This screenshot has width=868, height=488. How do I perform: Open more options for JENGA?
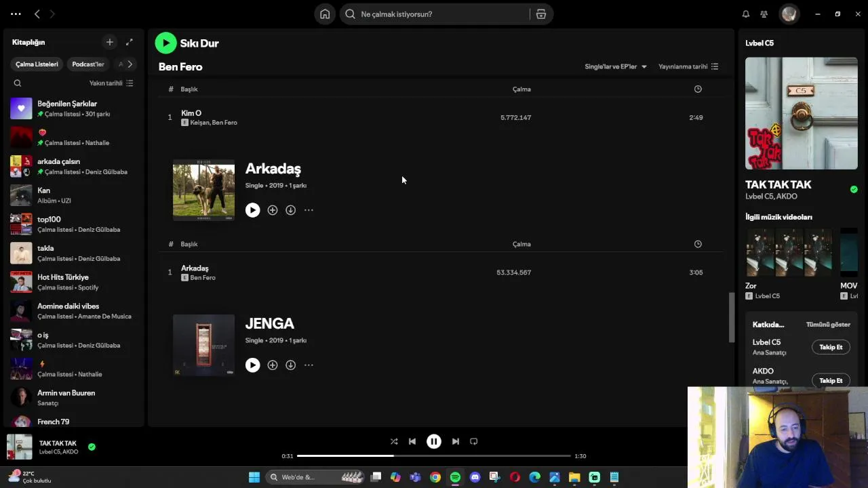(x=309, y=365)
